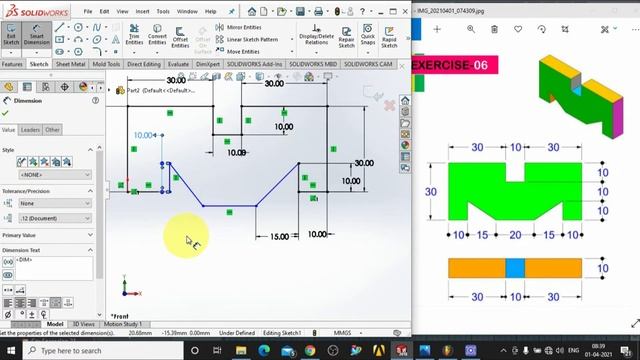This screenshot has height=360, width=640.
Task: Open the .12 (Document) precision dropdown
Action: coord(55,218)
